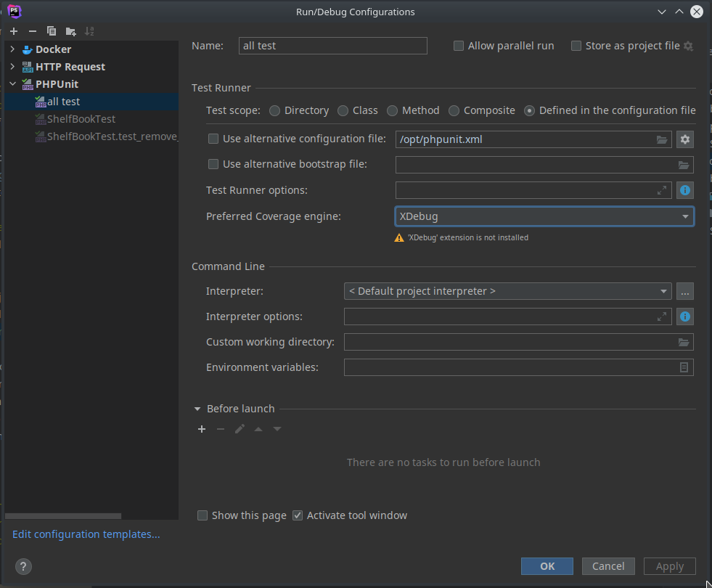The width and height of the screenshot is (712, 588).
Task: Copy the selected configuration
Action: click(52, 31)
